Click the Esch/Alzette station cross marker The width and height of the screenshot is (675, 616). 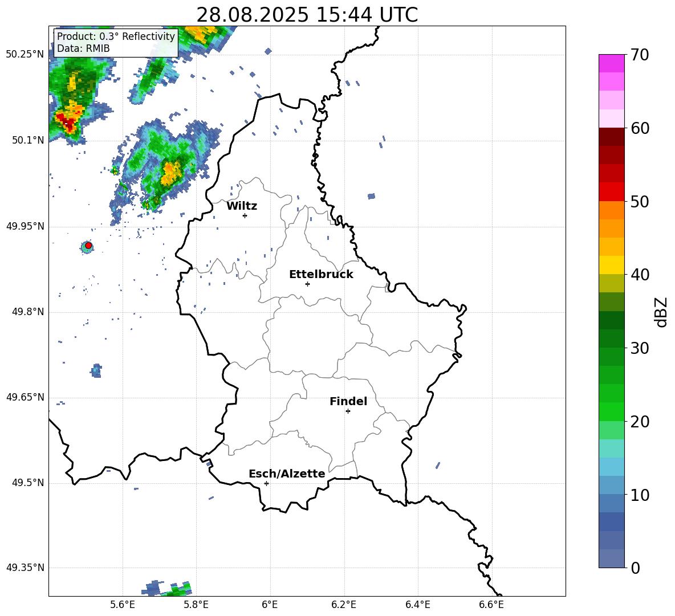pyautogui.click(x=266, y=483)
